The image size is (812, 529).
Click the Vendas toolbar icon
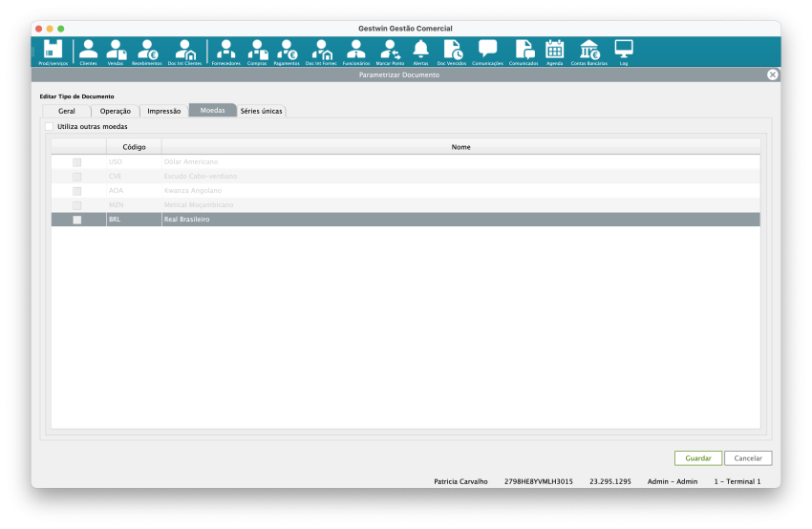coord(116,51)
